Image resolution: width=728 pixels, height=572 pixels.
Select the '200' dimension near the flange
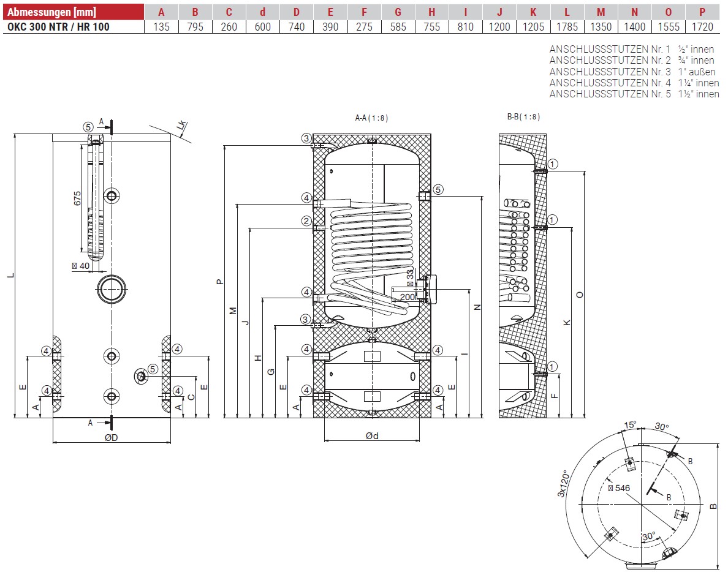click(407, 297)
